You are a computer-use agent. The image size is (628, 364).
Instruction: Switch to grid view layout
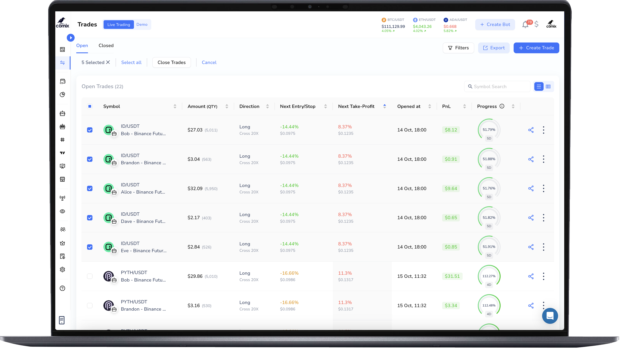coord(548,86)
